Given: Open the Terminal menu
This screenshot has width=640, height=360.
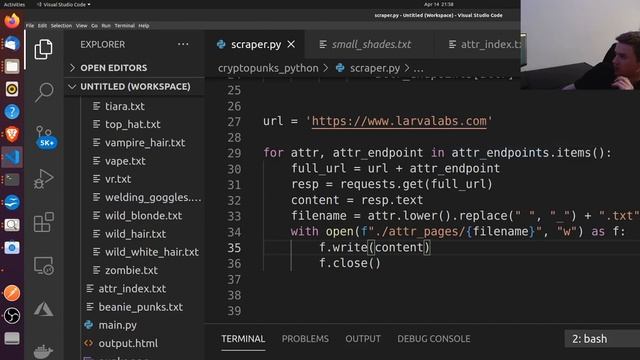Looking at the screenshot, I should coord(124,25).
